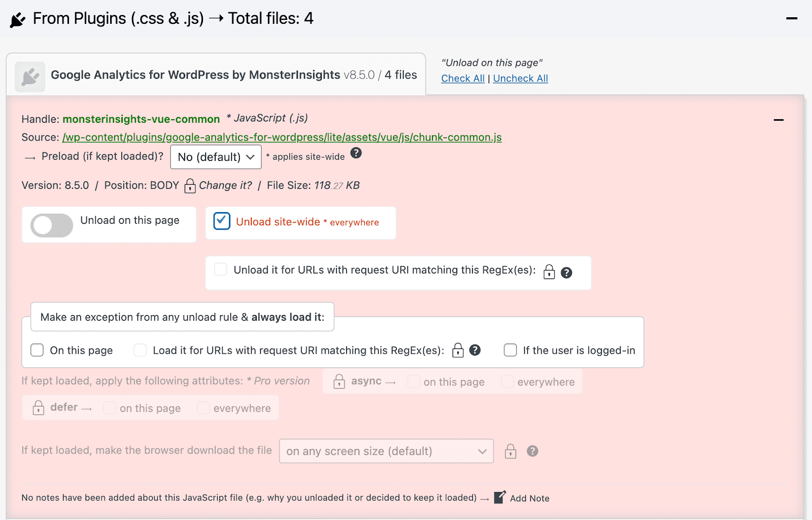
Task: Click the MonsterInsights plugin thumbnail icon
Action: [x=30, y=77]
